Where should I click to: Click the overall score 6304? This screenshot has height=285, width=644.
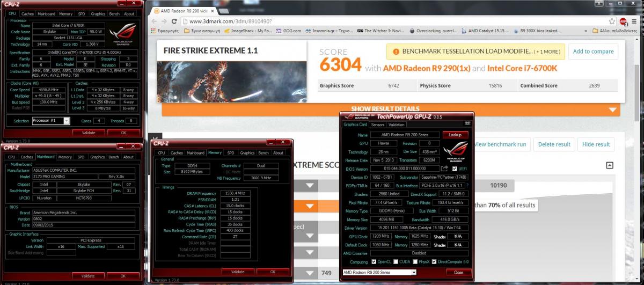(x=340, y=65)
